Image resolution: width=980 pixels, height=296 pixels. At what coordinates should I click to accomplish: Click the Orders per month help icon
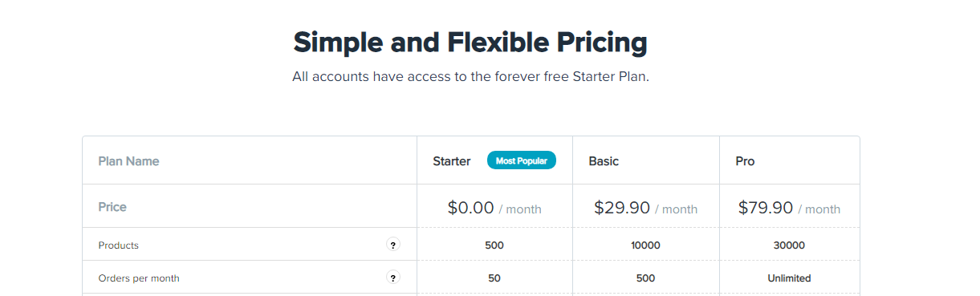(x=393, y=278)
